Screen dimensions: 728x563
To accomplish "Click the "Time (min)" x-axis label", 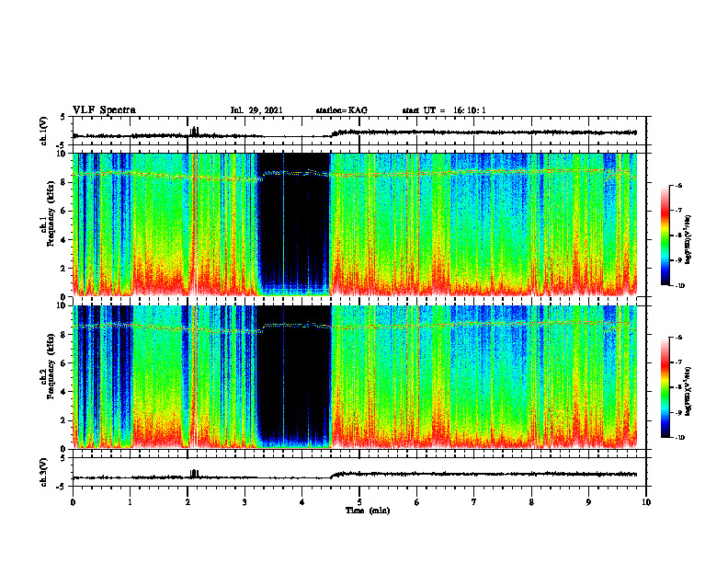I will [x=368, y=511].
